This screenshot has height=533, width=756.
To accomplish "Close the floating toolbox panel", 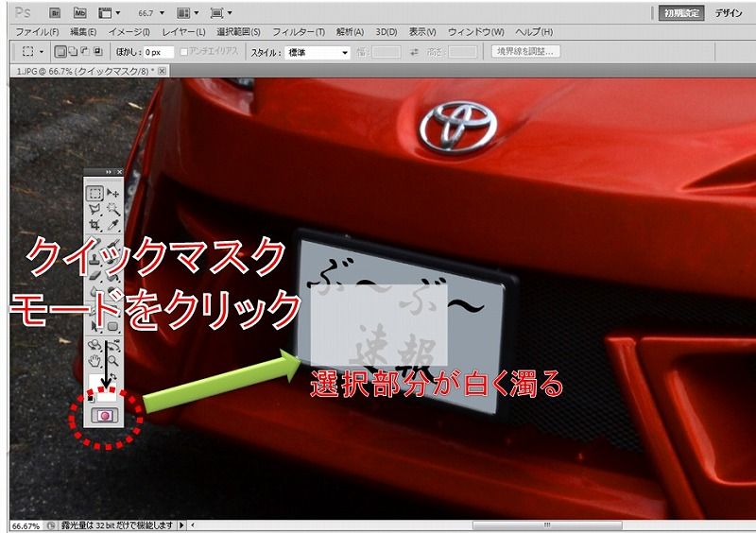I will tap(119, 172).
